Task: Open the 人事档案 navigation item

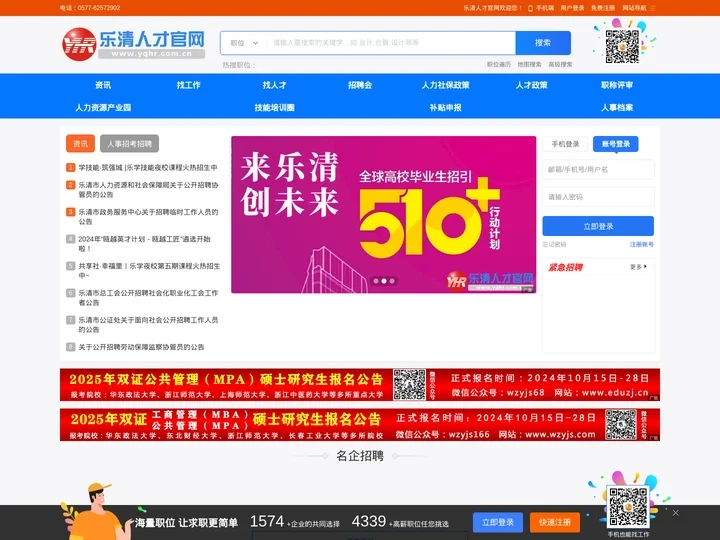Action: point(617,107)
